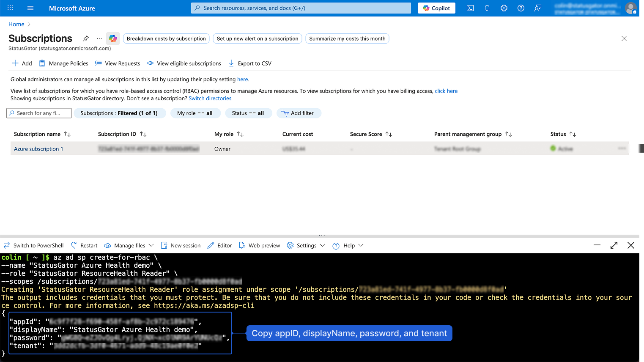Click the displayName line in terminal output

click(103, 329)
